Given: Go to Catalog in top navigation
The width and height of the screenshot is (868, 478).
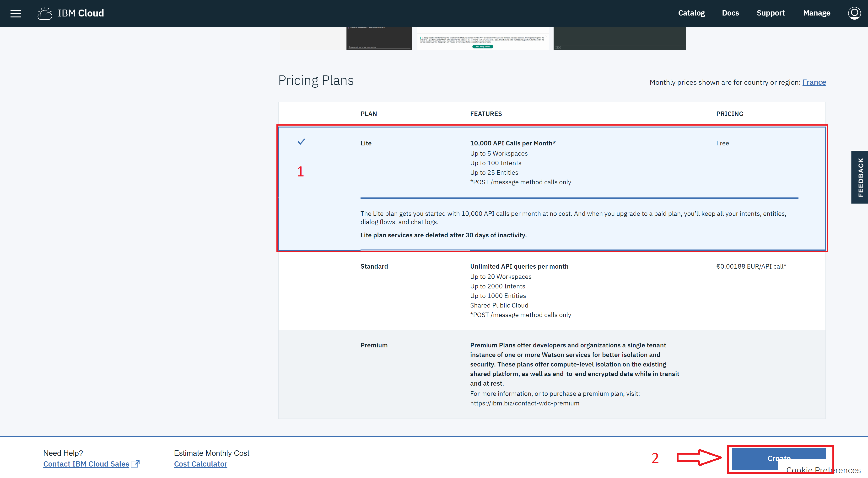Looking at the screenshot, I should (691, 13).
